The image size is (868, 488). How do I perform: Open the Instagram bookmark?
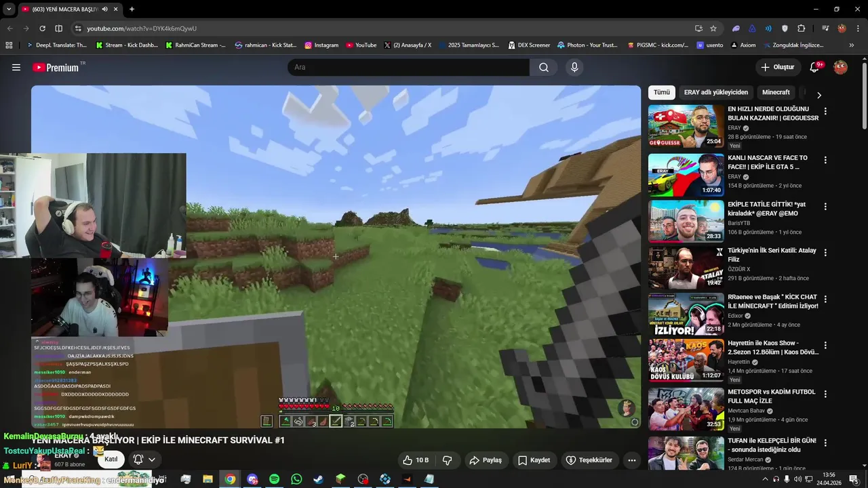pyautogui.click(x=321, y=45)
